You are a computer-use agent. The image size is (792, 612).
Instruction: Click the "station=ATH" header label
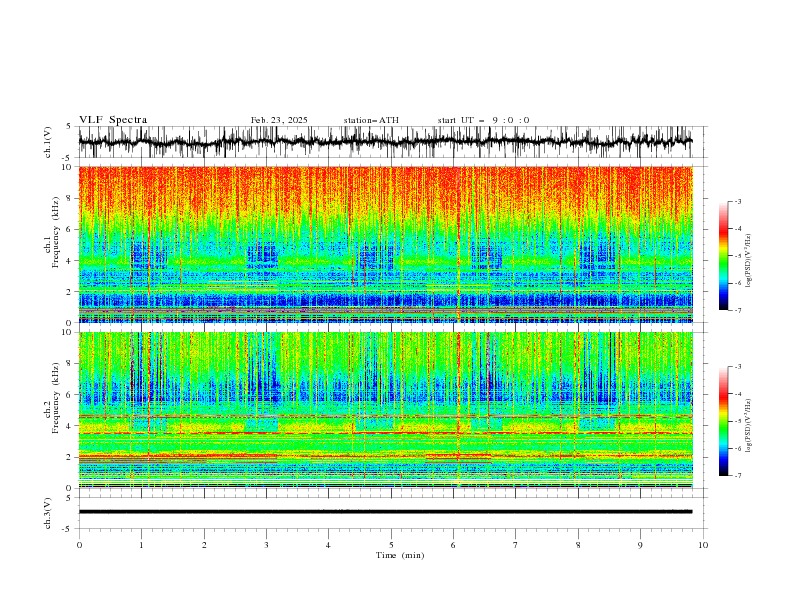[371, 120]
